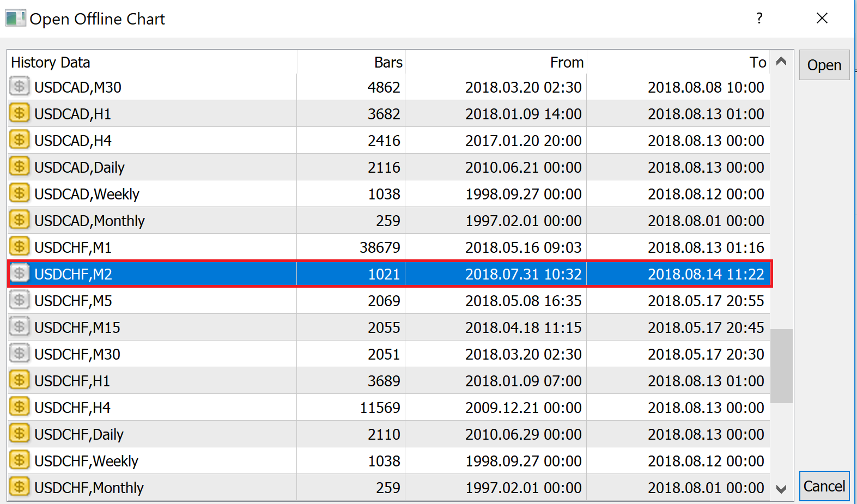This screenshot has height=504, width=857.
Task: Click the USDCAD,Daily gold dollar icon
Action: [x=20, y=166]
